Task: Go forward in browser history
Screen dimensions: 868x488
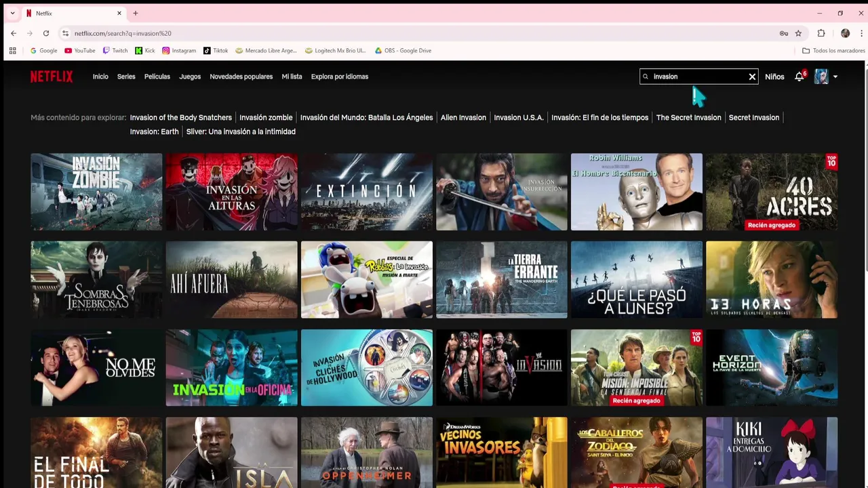Action: point(30,33)
